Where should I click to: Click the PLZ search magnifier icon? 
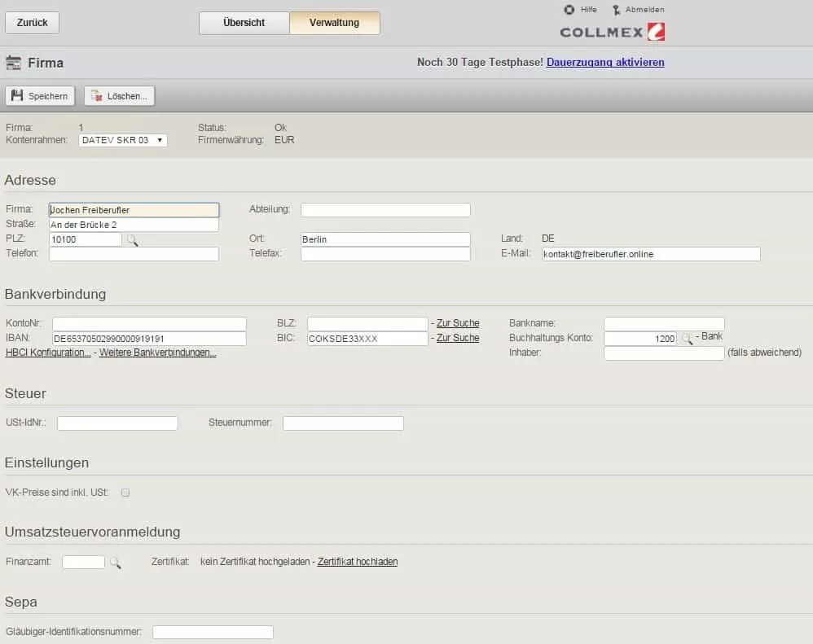click(x=132, y=240)
